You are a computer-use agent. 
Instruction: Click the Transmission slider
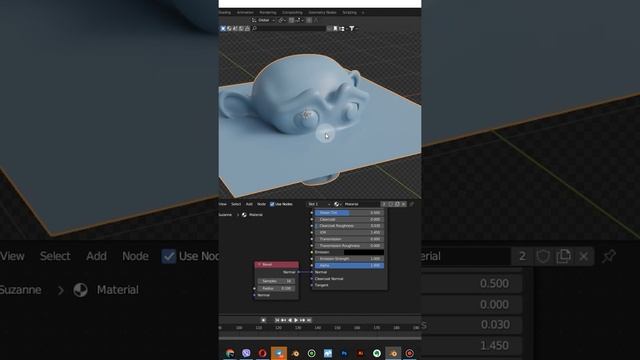click(349, 239)
